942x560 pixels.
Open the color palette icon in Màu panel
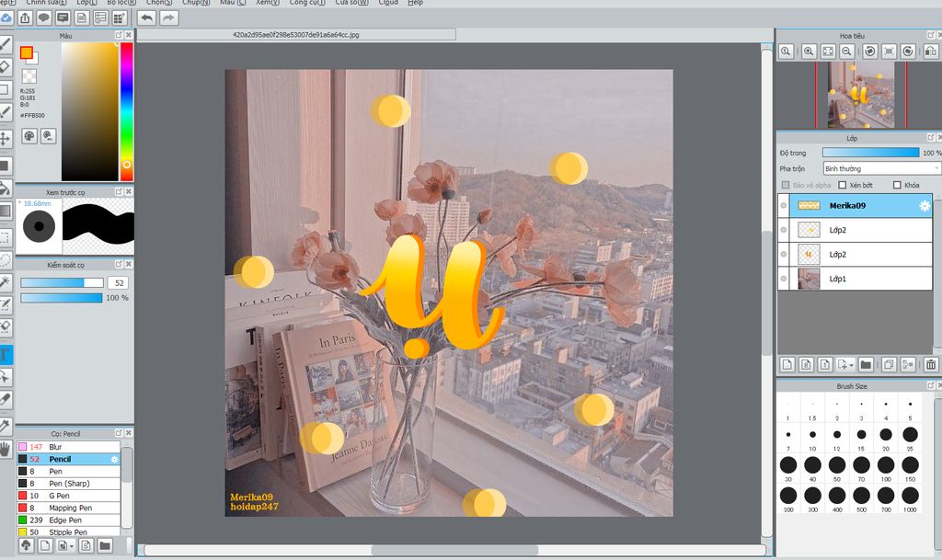[29, 136]
